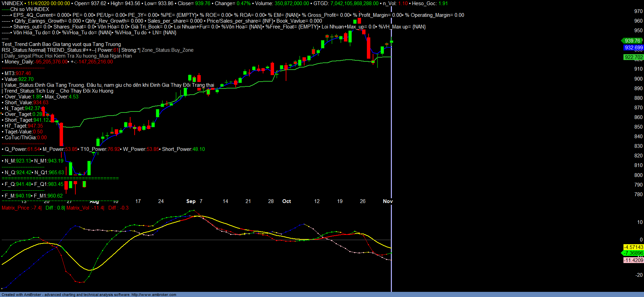Click the yellow -4.57143 indicator tag

(633, 247)
